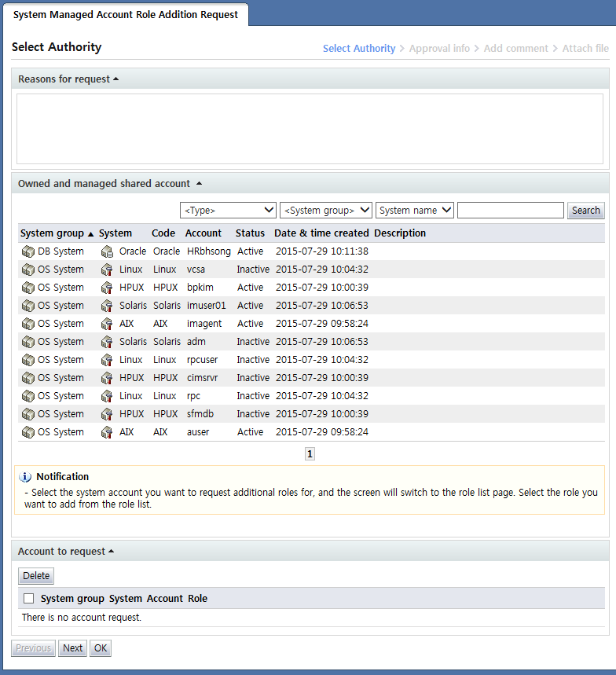Click OS System group icon in auser row
616x675 pixels.
pos(28,432)
